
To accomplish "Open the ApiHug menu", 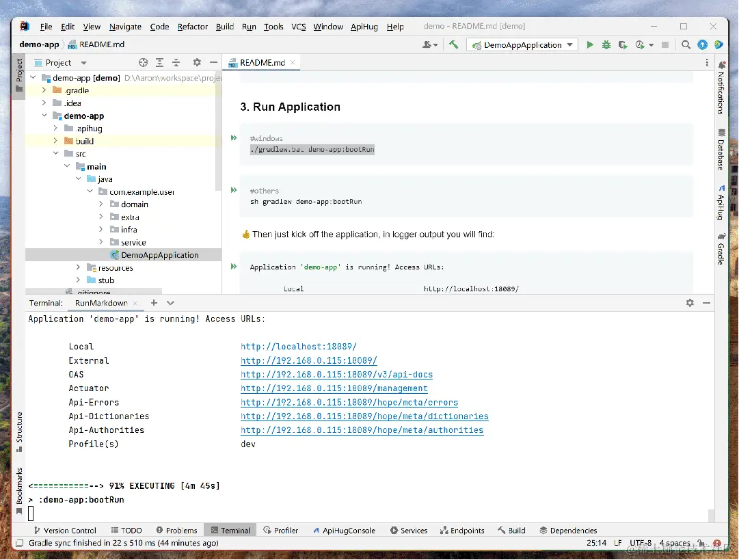I will (364, 27).
